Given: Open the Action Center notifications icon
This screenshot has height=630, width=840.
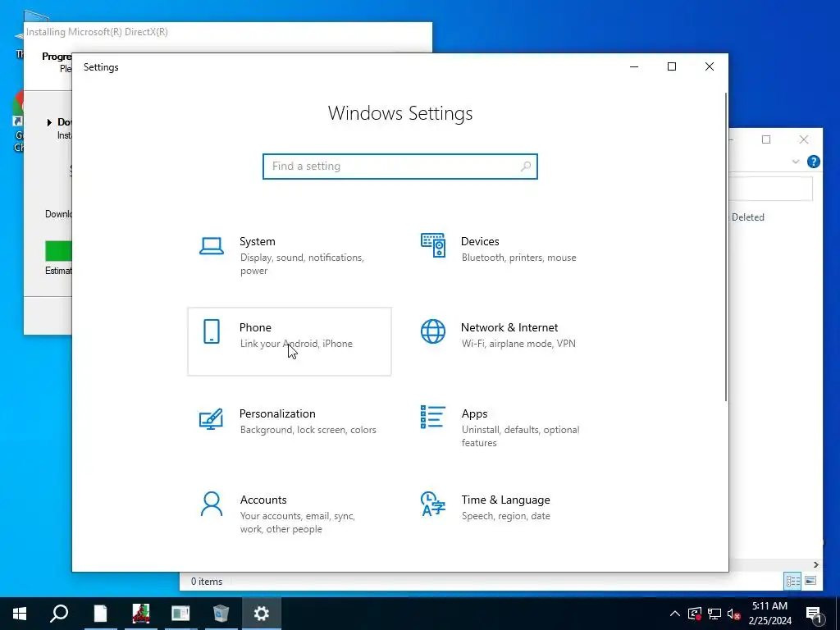Looking at the screenshot, I should point(813,614).
